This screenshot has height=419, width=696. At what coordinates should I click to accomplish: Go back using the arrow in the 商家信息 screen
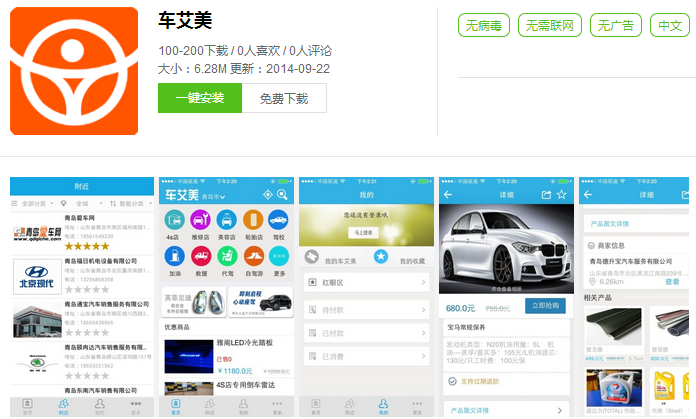pos(588,194)
